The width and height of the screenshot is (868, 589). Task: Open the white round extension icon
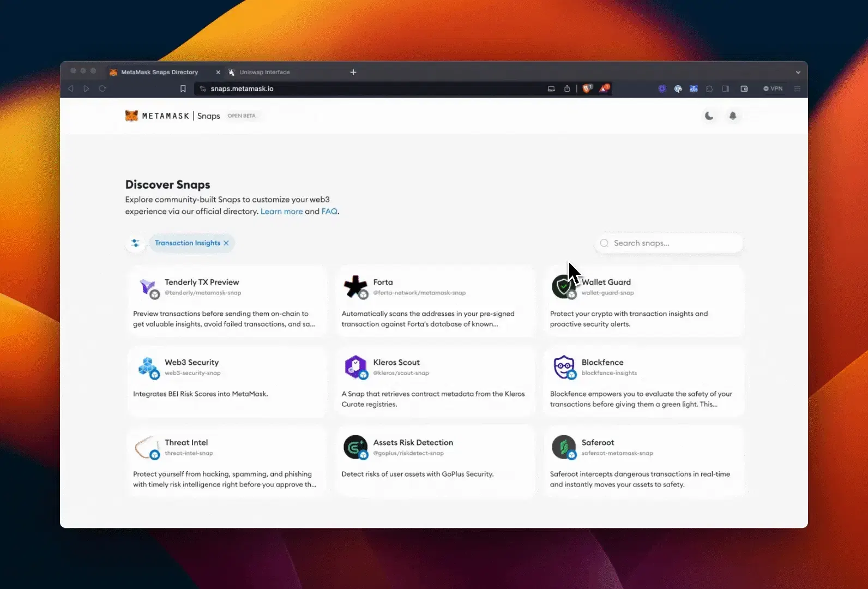[678, 89]
